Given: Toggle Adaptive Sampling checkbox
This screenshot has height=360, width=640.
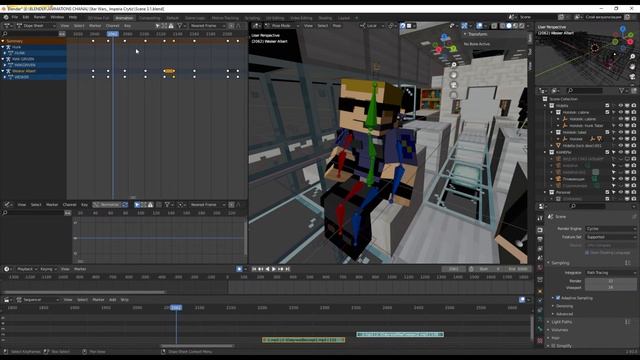Looking at the screenshot, I should (558, 298).
